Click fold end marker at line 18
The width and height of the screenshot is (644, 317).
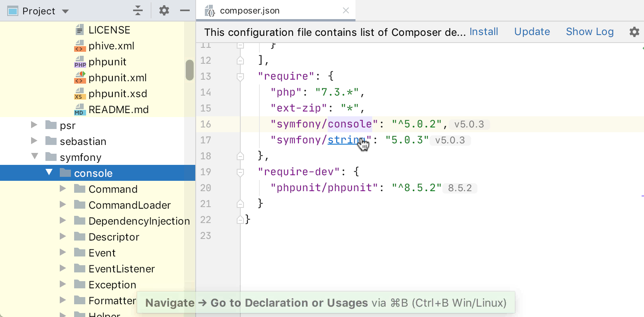240,156
